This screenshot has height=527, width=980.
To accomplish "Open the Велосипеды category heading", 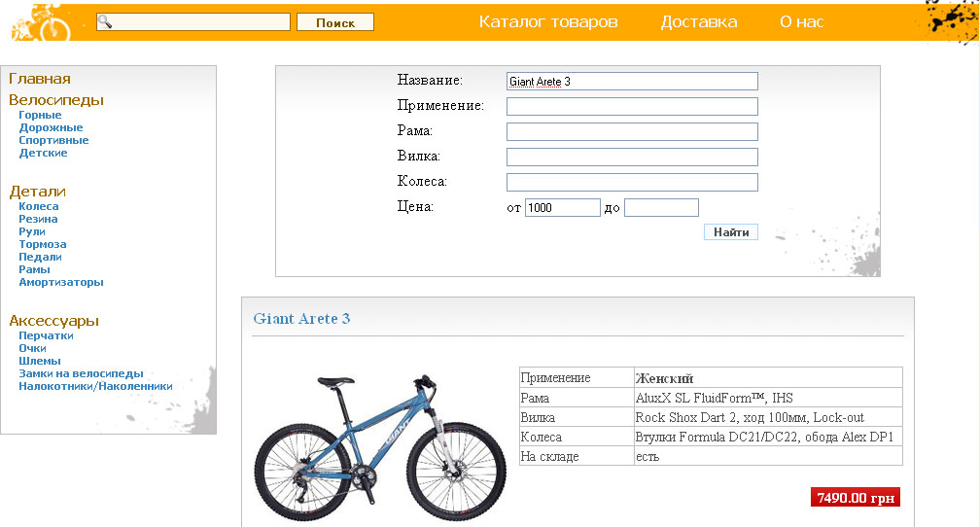I will [x=56, y=100].
